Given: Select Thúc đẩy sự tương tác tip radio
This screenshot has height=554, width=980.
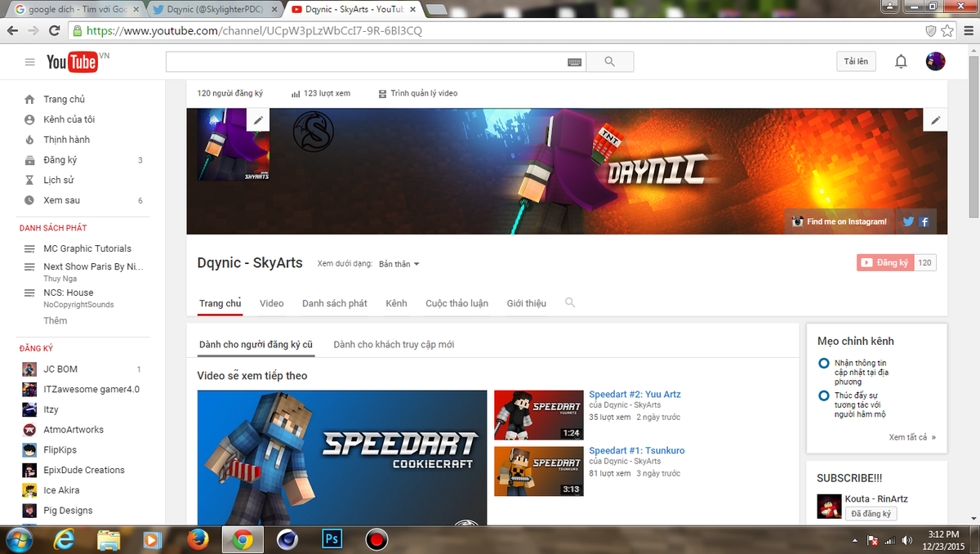Looking at the screenshot, I should coord(824,395).
